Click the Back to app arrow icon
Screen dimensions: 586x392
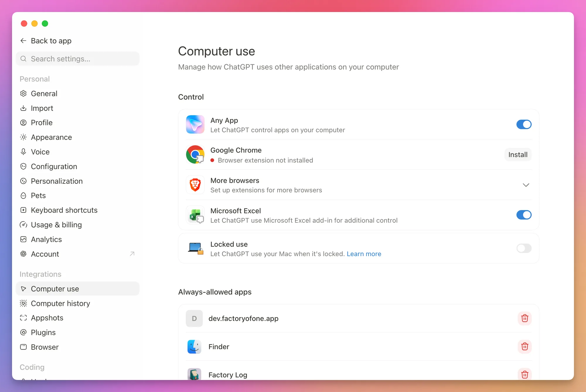(23, 41)
